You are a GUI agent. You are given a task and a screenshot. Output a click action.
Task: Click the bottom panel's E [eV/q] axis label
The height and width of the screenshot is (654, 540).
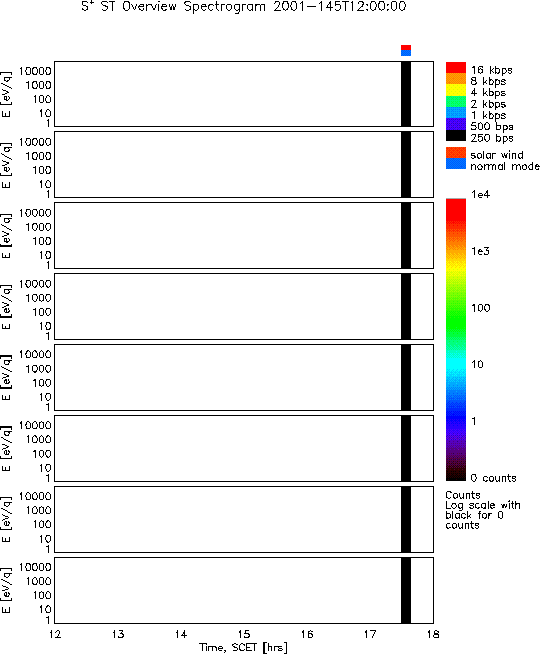click(6, 591)
